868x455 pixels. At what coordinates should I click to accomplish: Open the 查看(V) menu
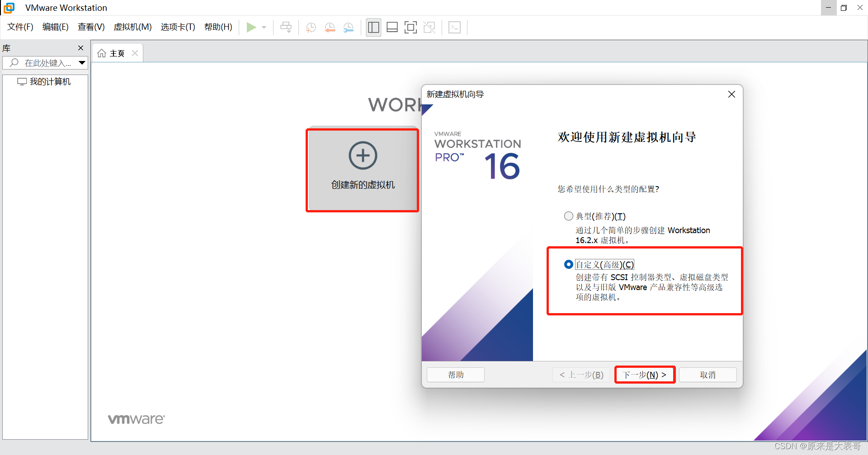(x=91, y=27)
